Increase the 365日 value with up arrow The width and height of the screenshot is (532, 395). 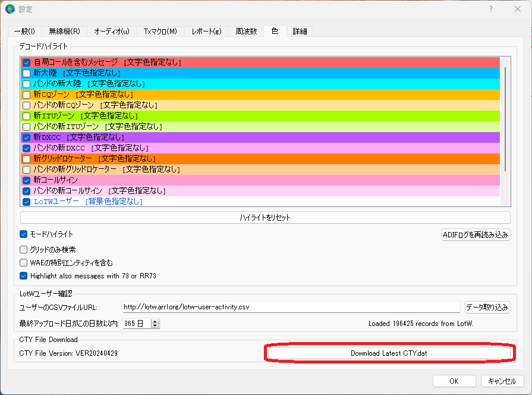pyautogui.click(x=156, y=322)
